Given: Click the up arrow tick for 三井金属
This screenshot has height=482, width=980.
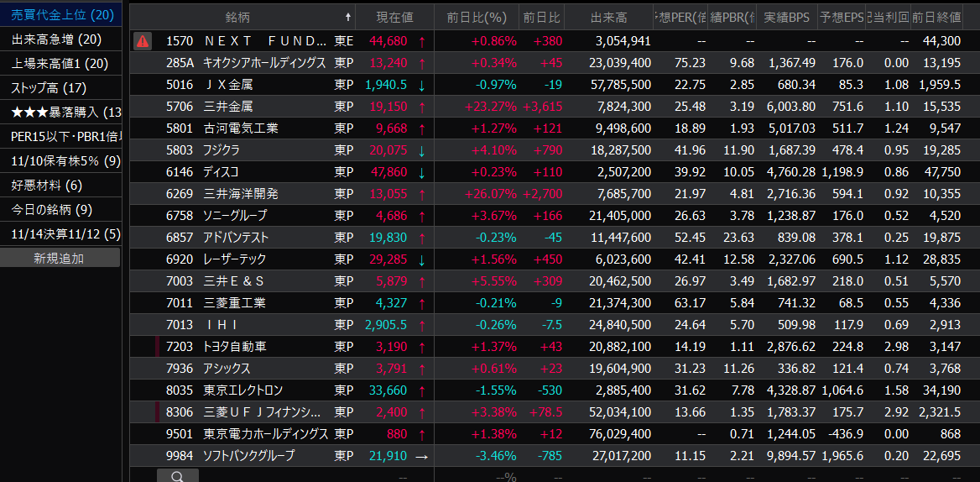Looking at the screenshot, I should (421, 107).
